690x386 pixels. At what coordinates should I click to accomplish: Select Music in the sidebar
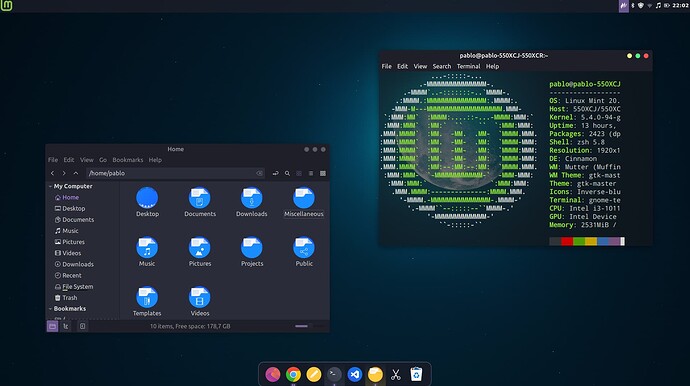66,231
